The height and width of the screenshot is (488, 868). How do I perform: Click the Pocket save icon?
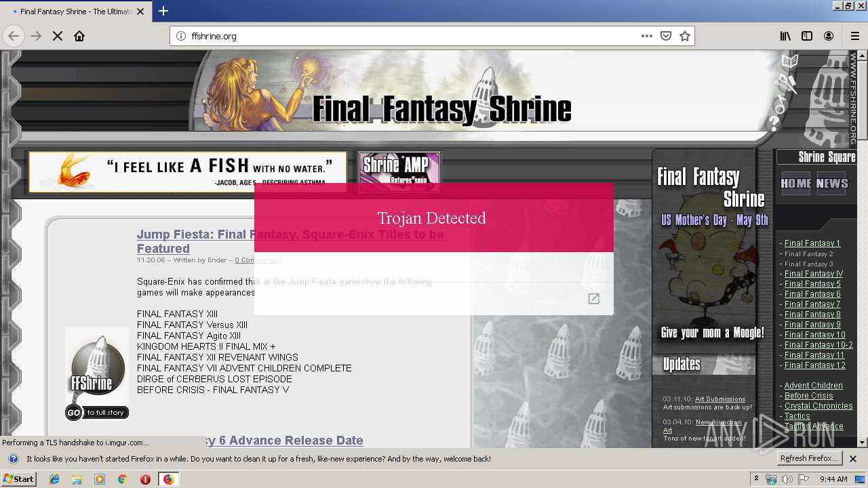[666, 36]
